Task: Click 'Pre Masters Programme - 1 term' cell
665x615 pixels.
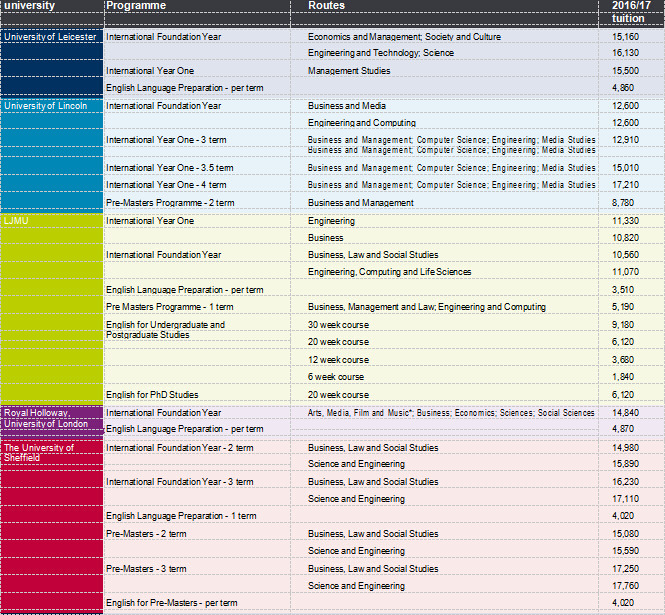Action: click(169, 307)
